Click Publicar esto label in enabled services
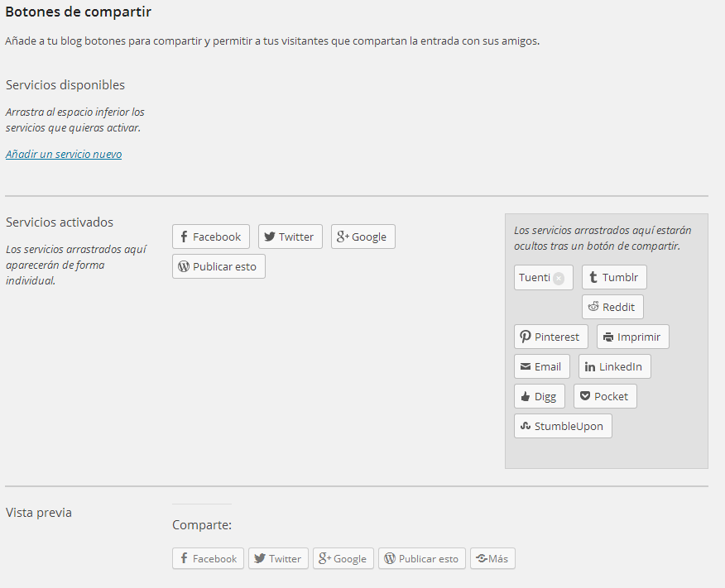The height and width of the screenshot is (588, 725). 225,266
